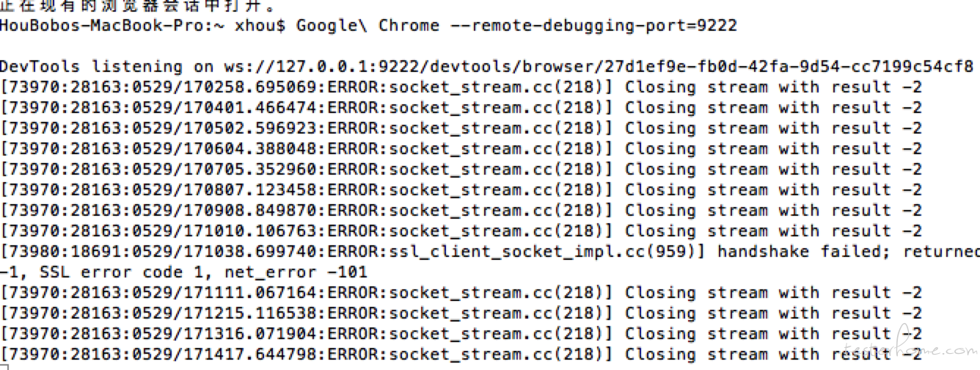The height and width of the screenshot is (370, 980).
Task: Select the error line with timestamp 170908.849870
Action: pyautogui.click(x=461, y=211)
